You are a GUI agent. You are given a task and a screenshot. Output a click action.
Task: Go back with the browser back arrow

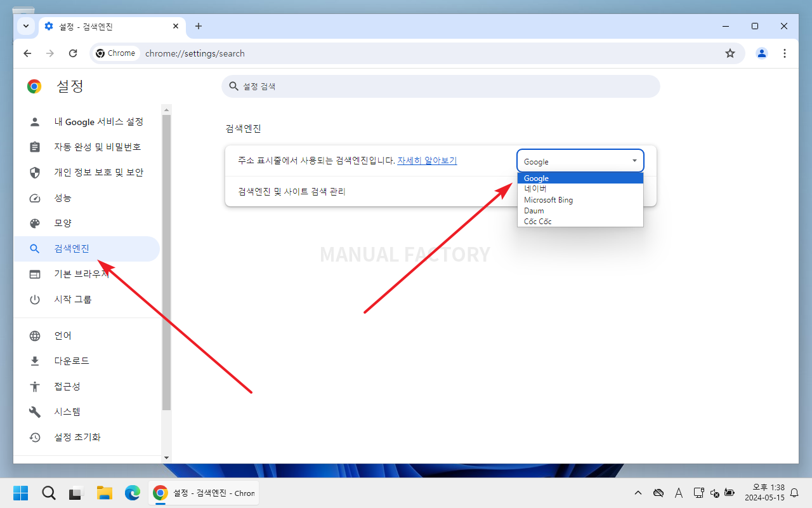tap(27, 53)
